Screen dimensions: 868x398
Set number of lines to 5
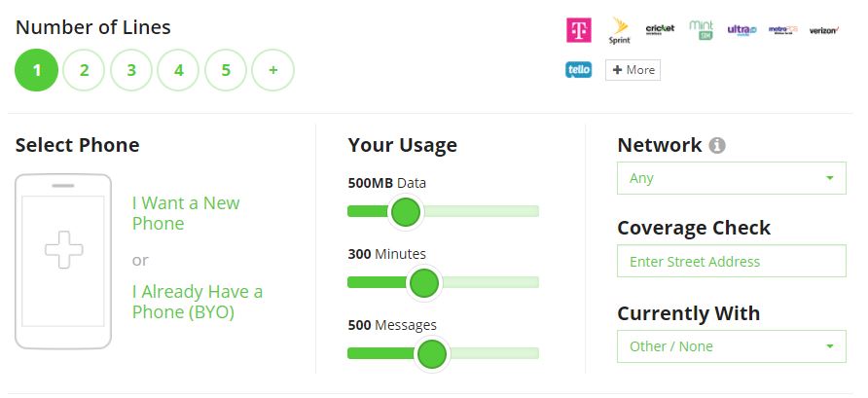click(x=226, y=70)
